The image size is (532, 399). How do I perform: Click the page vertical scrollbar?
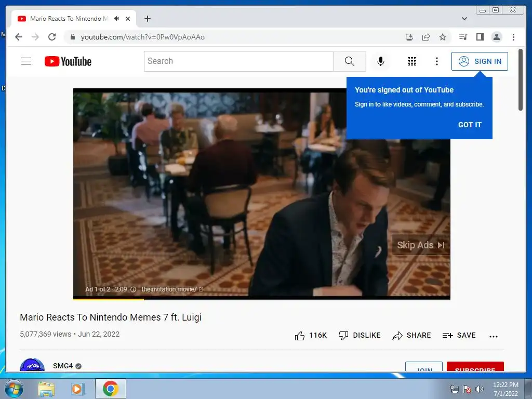coord(521,79)
